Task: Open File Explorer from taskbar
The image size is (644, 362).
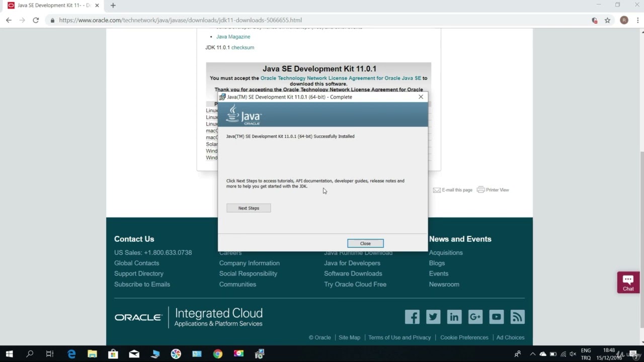Action: point(92,354)
